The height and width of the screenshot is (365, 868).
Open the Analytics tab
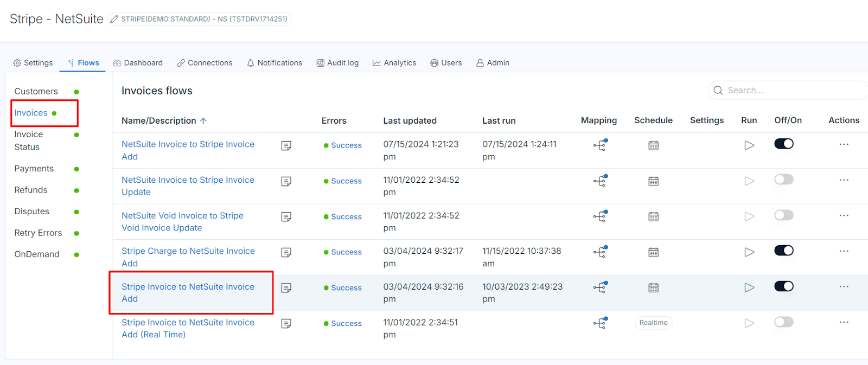point(394,63)
